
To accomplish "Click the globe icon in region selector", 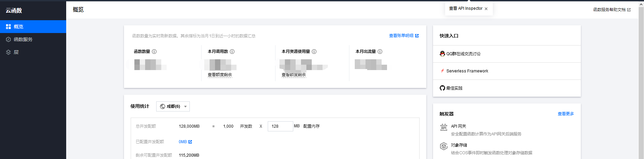I will coord(163,106).
